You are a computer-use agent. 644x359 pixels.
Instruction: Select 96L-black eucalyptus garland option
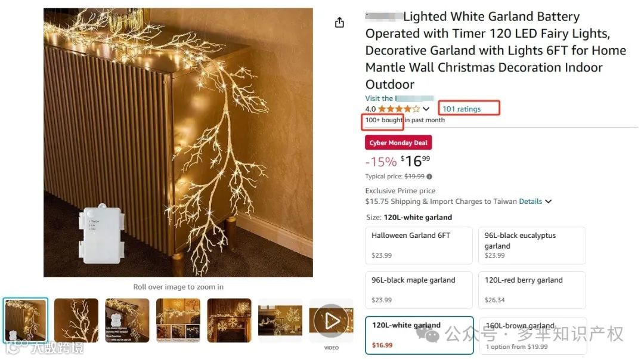[x=532, y=245]
